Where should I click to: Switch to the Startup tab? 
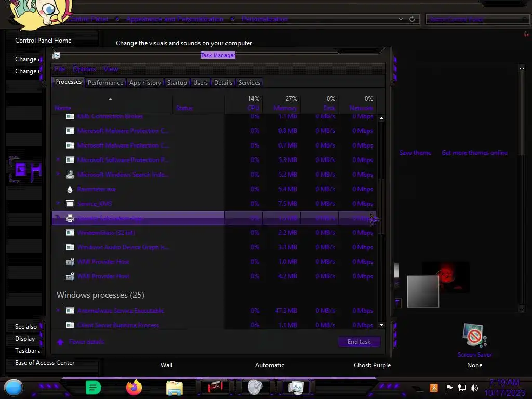click(177, 83)
